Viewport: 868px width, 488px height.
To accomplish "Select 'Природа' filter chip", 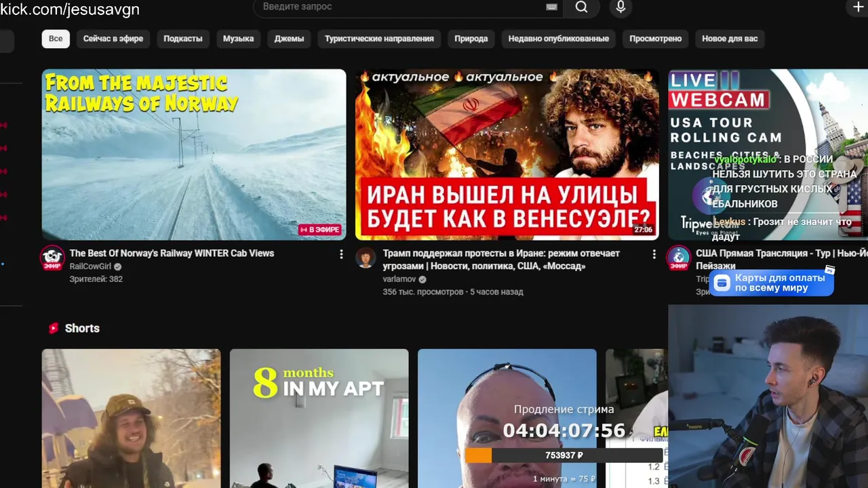I will point(471,39).
